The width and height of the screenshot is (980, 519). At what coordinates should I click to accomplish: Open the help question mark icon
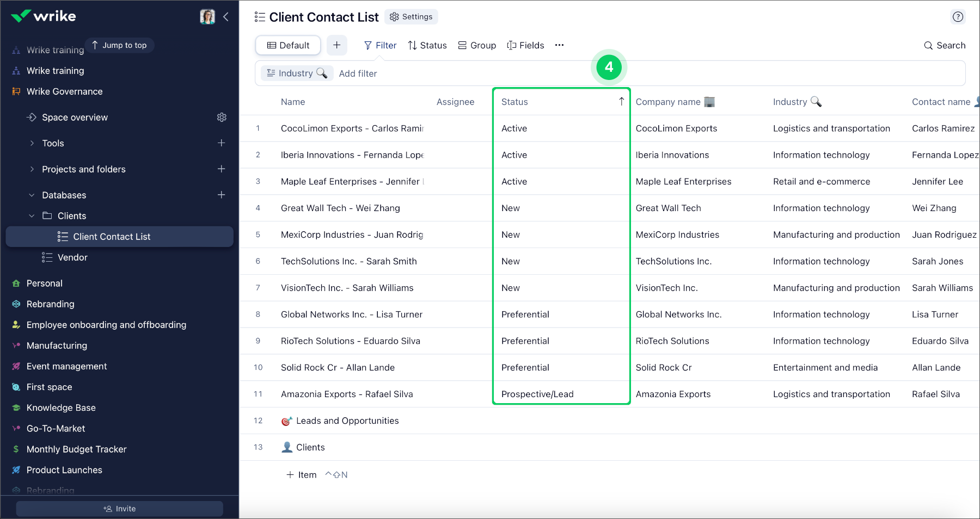[x=958, y=17]
